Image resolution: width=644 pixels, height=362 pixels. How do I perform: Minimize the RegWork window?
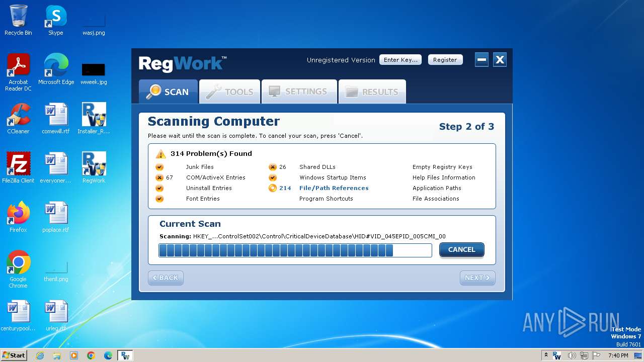point(481,60)
